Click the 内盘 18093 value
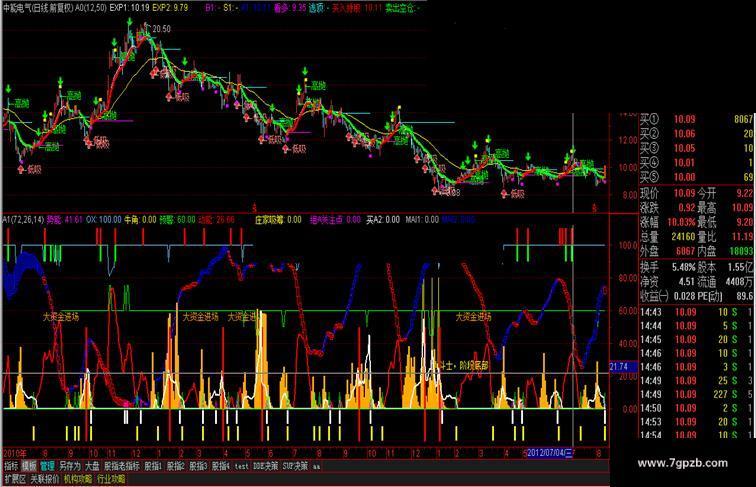The height and width of the screenshot is (487, 756). click(741, 251)
